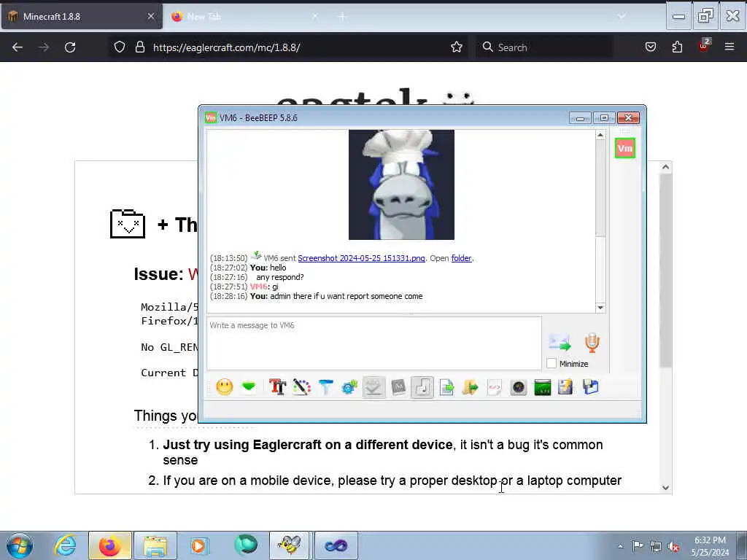Click the uBlock Origin extension icon

click(704, 46)
